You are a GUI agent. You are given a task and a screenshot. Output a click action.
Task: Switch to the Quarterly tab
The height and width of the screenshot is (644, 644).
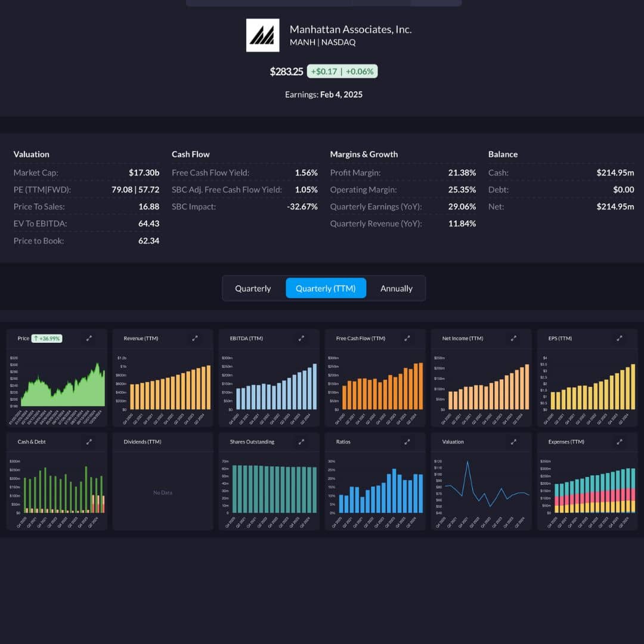pyautogui.click(x=253, y=289)
